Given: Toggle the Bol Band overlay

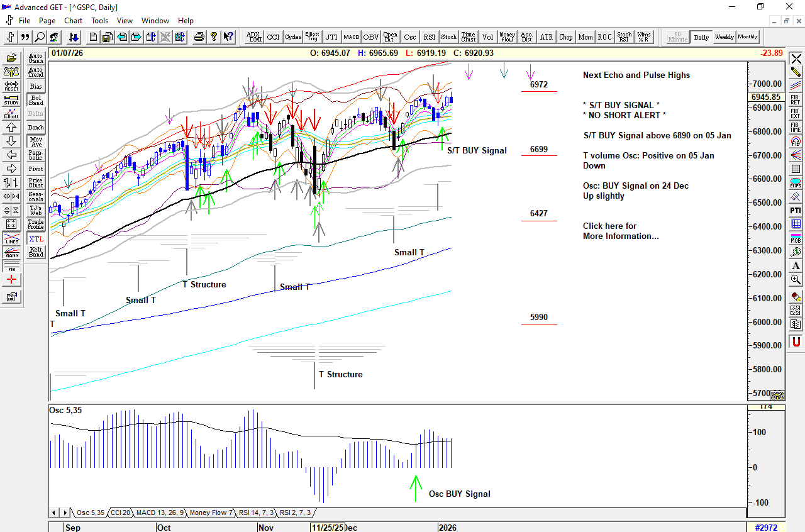Looking at the screenshot, I should (36, 100).
